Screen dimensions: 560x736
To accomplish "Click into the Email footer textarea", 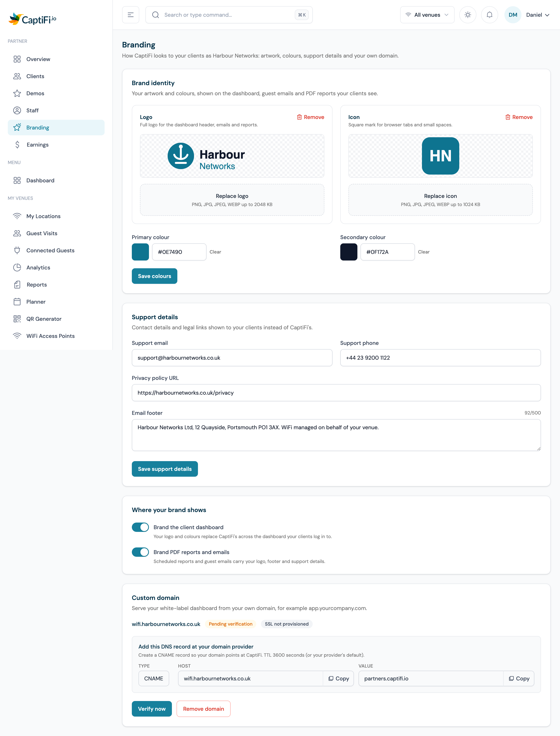I will [336, 435].
